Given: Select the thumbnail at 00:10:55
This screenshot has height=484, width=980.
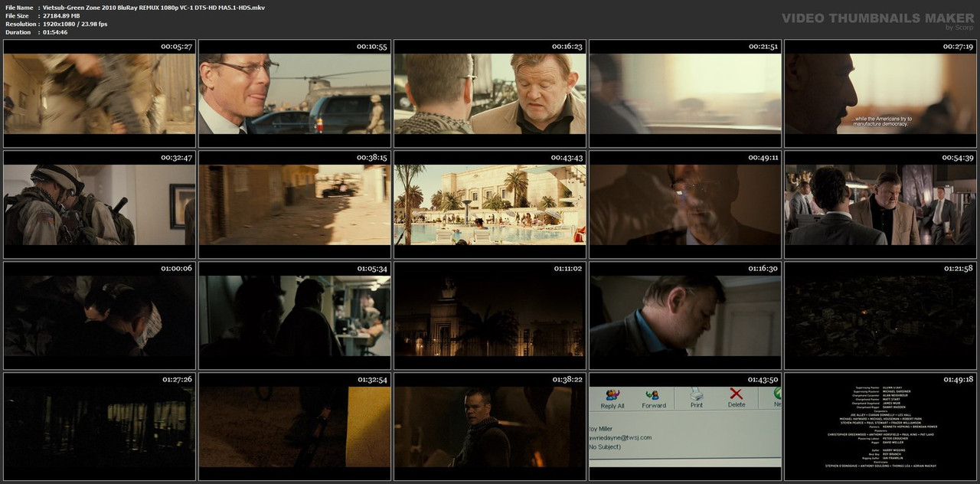Looking at the screenshot, I should 295,93.
